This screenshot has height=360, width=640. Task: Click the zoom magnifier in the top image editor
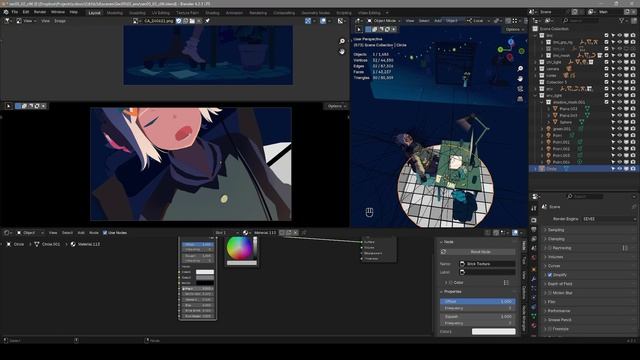[342, 41]
